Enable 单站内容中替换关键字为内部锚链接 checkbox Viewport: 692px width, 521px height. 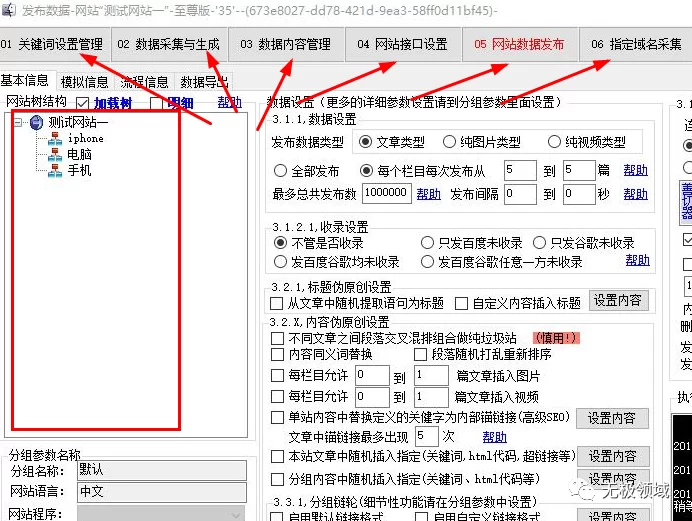277,417
